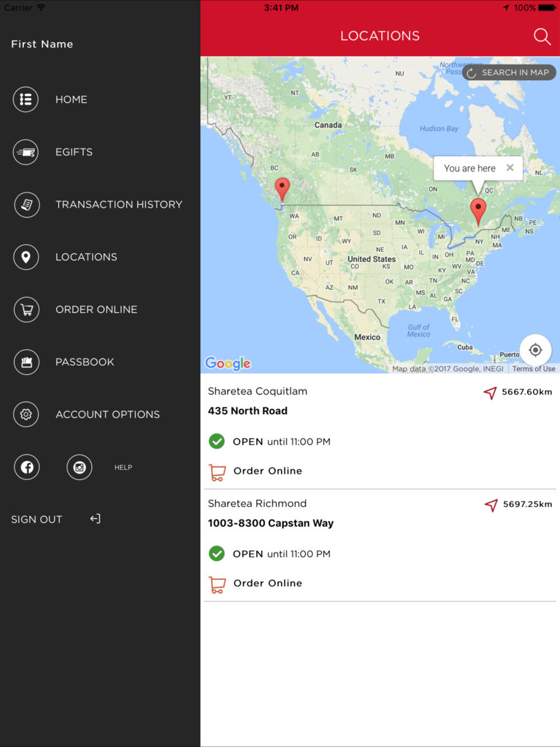This screenshot has height=747, width=560.
Task: Tap navigation arrow beside 5697.25km
Action: [x=491, y=505]
